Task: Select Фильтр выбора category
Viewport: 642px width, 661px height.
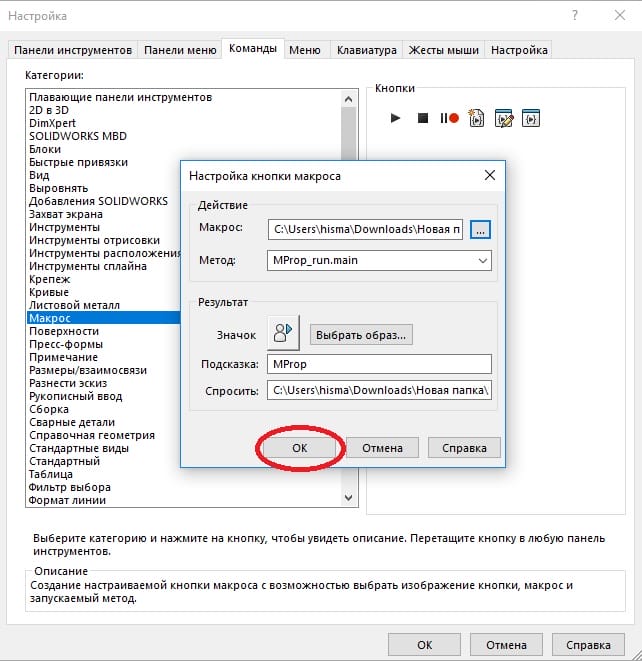Action: pos(70,488)
